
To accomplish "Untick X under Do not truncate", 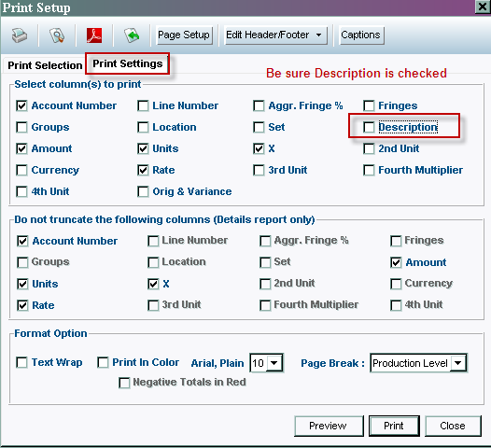I will pyautogui.click(x=153, y=284).
